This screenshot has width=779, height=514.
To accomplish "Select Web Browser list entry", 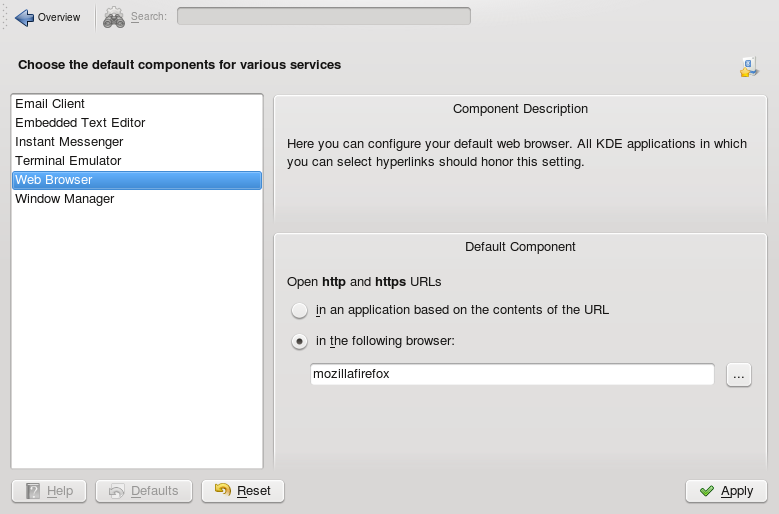I will pos(54,180).
